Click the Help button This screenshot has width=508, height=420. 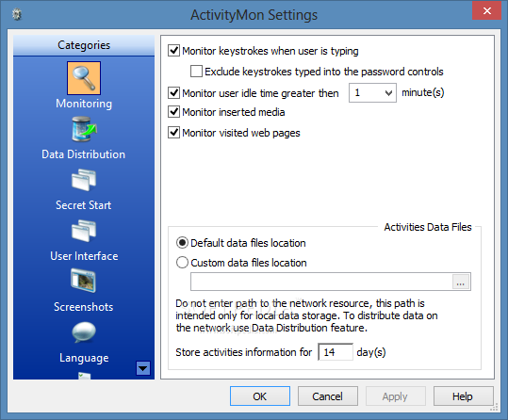point(464,396)
